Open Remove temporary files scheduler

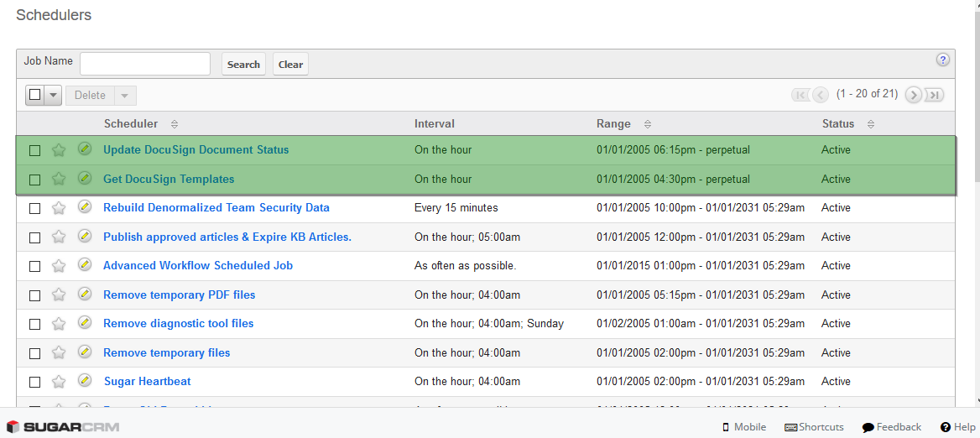167,353
